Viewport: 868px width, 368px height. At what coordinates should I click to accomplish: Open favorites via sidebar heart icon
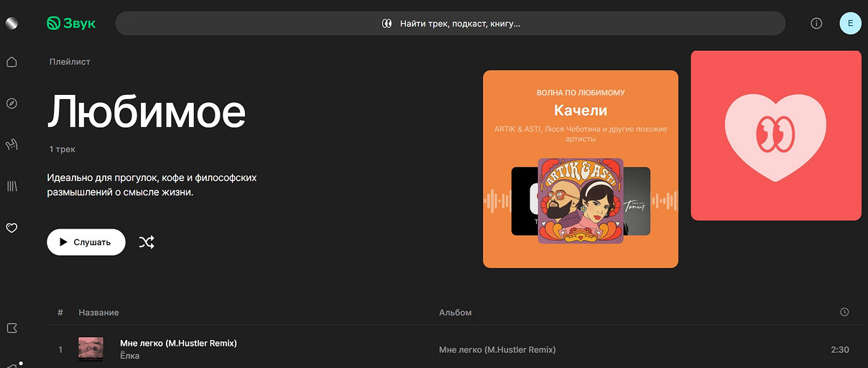point(11,228)
